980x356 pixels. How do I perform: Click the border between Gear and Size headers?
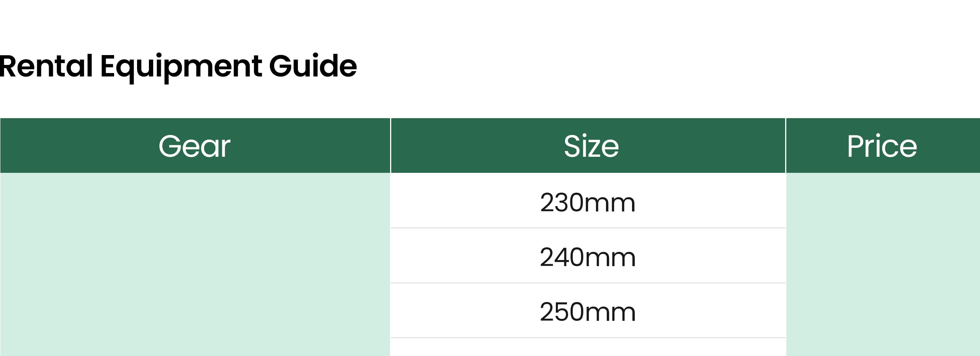[390, 146]
